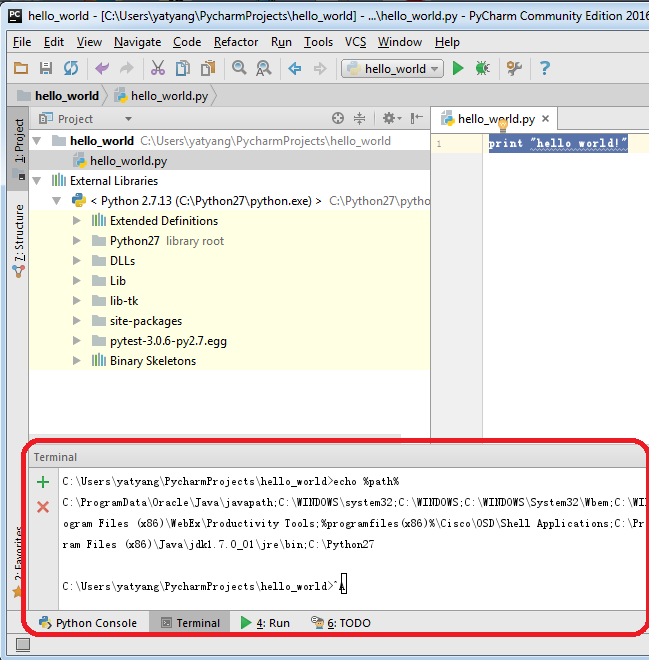Select hello_world.py in the project tree
The height and width of the screenshot is (660, 649).
(129, 161)
